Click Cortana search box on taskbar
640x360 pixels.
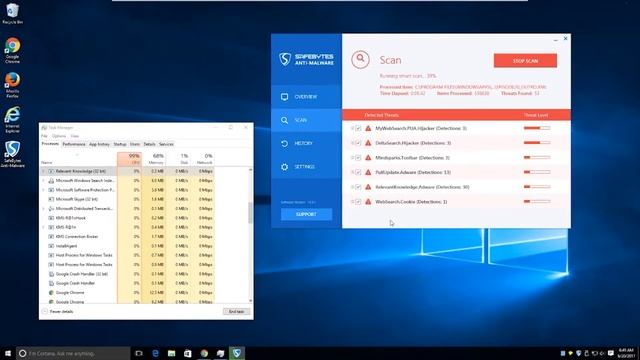pyautogui.click(x=73, y=353)
